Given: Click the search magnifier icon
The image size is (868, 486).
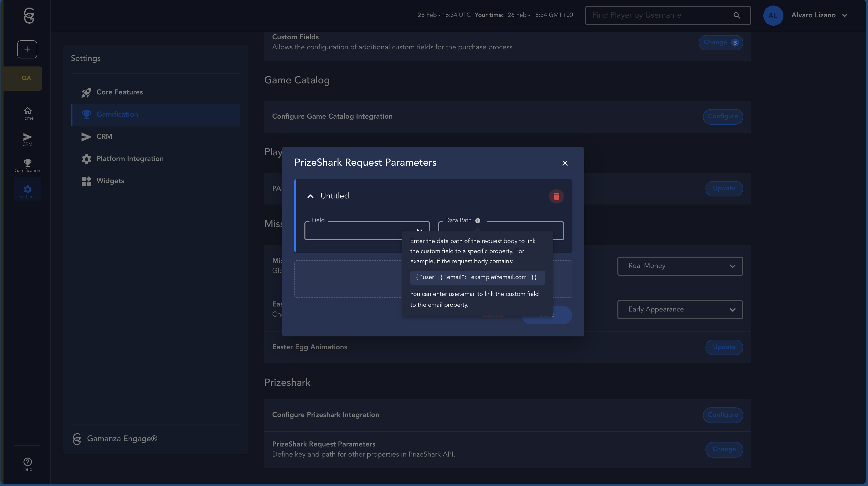Looking at the screenshot, I should [737, 16].
